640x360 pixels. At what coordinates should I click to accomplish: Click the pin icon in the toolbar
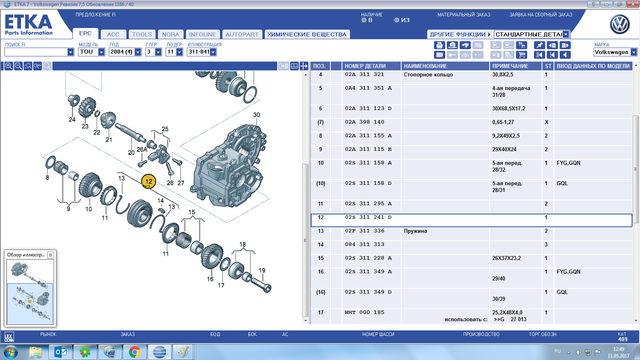[540, 45]
